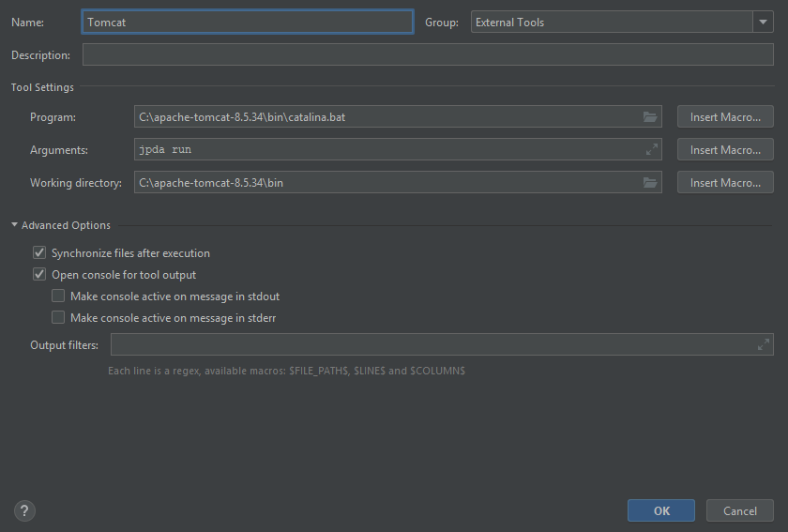Screen dimensions: 788x532
Task: Click into the empty Description field
Action: tap(428, 54)
